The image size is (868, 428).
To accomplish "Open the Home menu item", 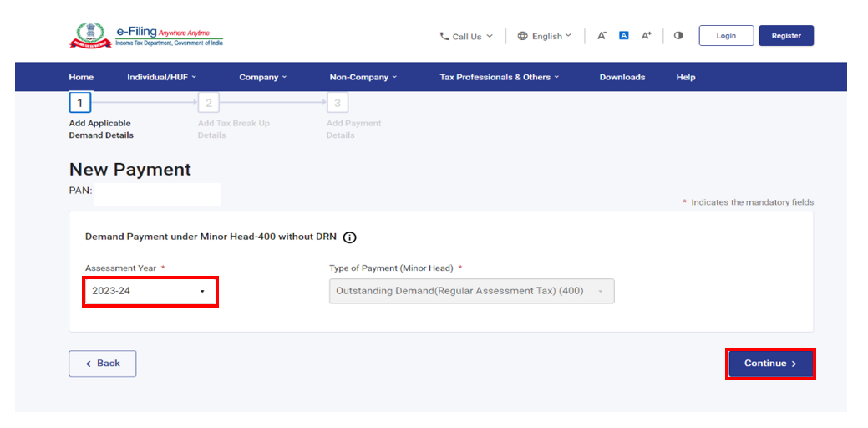I will [x=81, y=77].
